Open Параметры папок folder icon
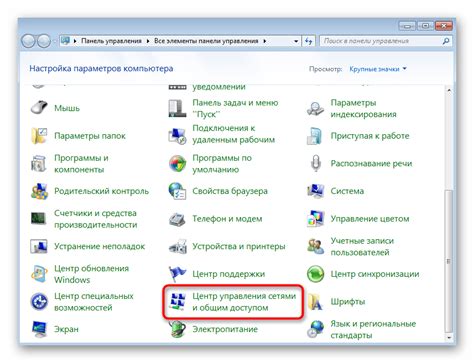The width and height of the screenshot is (474, 363). [39, 136]
